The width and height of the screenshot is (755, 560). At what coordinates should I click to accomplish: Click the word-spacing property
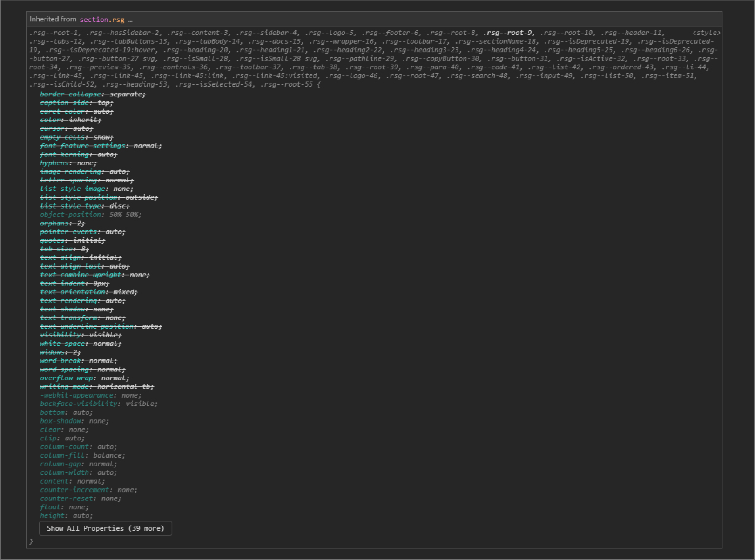coord(64,370)
